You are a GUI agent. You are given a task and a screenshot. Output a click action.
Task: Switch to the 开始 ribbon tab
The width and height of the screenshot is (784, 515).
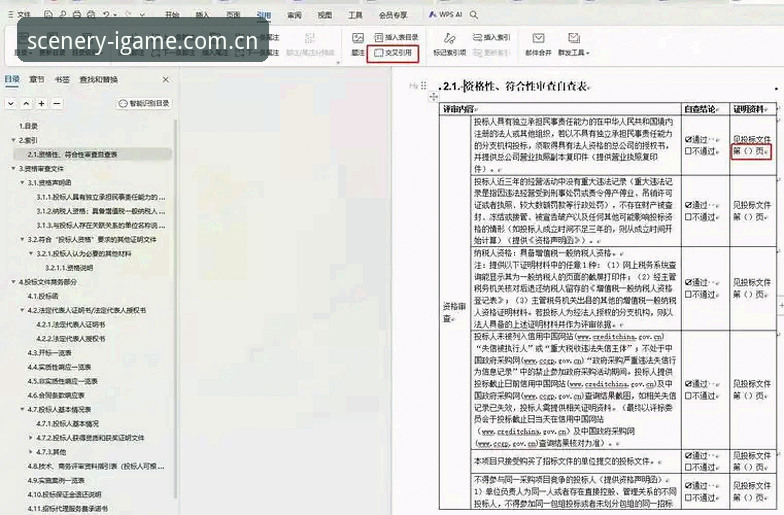(172, 15)
